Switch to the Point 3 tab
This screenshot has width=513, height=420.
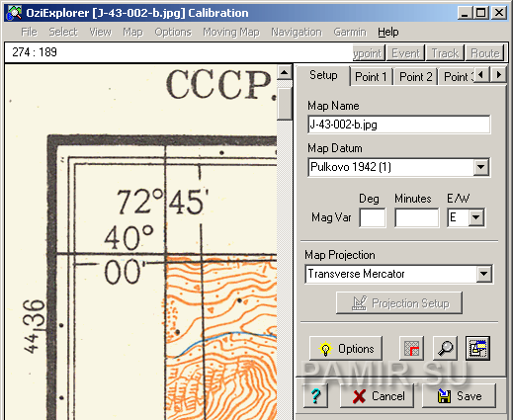pyautogui.click(x=457, y=77)
